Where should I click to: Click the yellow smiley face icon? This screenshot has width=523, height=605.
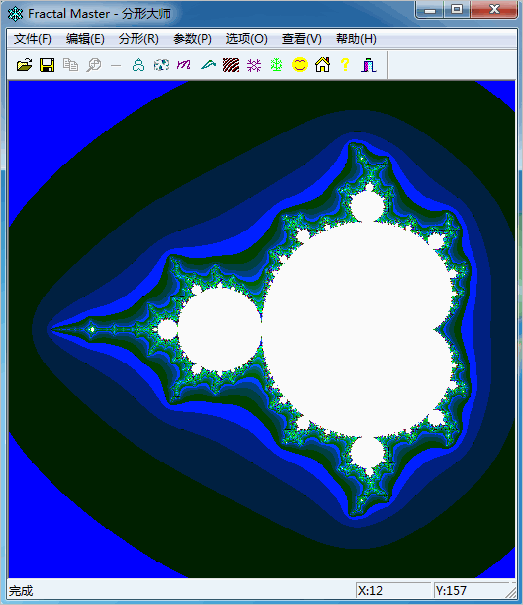(300, 65)
